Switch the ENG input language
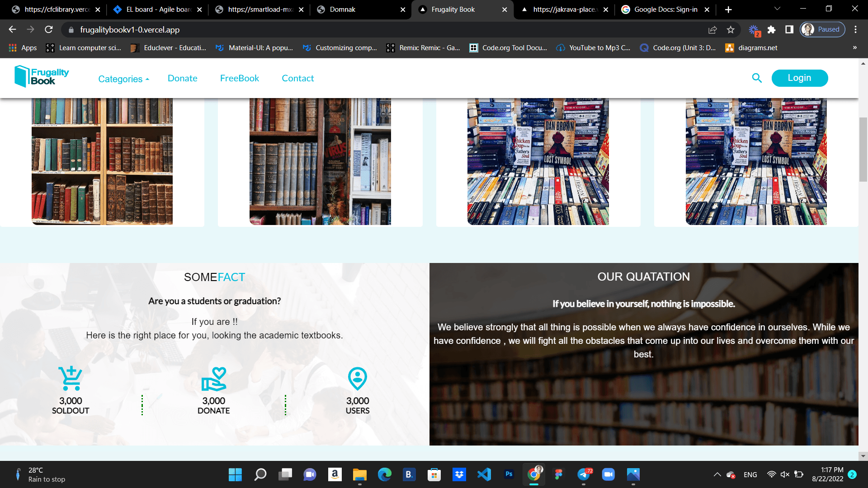This screenshot has width=868, height=488. coord(750,474)
